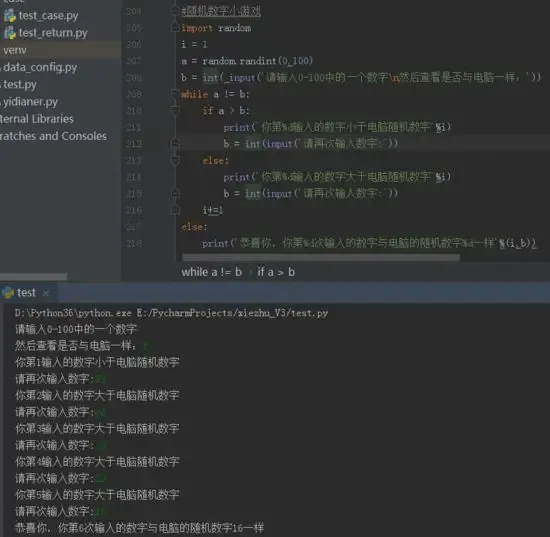Open test_return.py in project tree
This screenshot has height=537, width=550.
[53, 33]
